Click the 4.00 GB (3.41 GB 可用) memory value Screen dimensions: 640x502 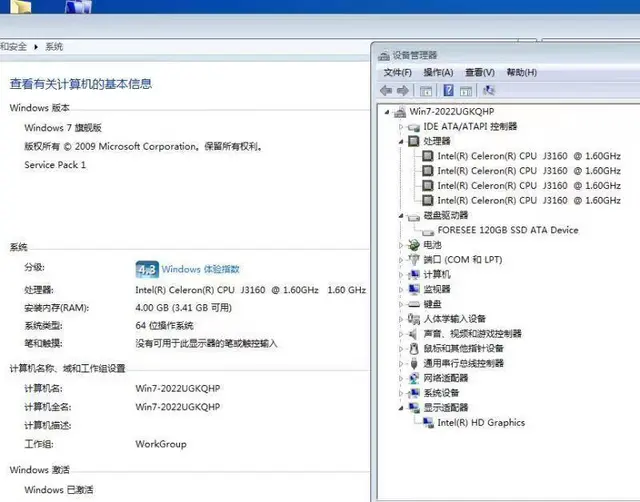click(x=183, y=307)
